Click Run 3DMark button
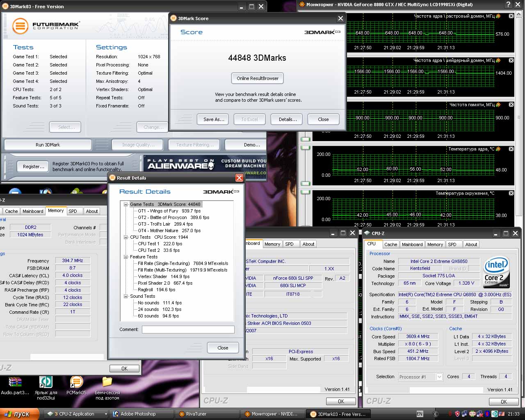Screen dimensions: 525x420 [48, 145]
